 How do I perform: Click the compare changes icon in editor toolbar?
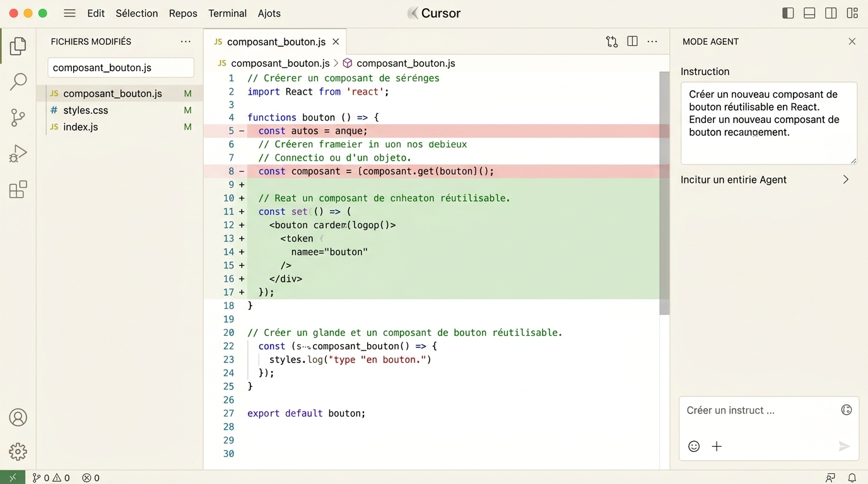(x=612, y=42)
